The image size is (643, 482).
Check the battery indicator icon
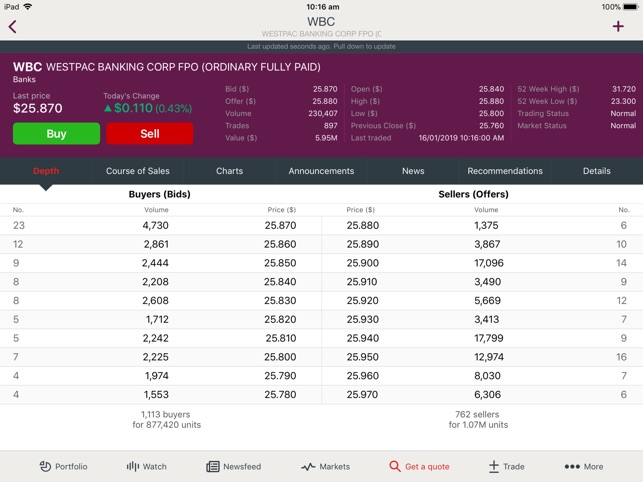pos(630,7)
